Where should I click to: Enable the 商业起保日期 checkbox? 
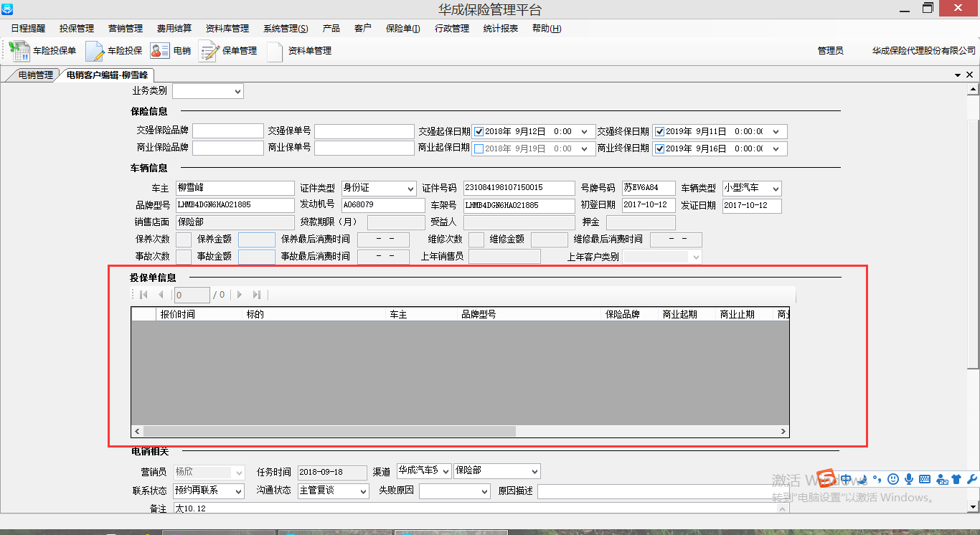click(x=479, y=149)
